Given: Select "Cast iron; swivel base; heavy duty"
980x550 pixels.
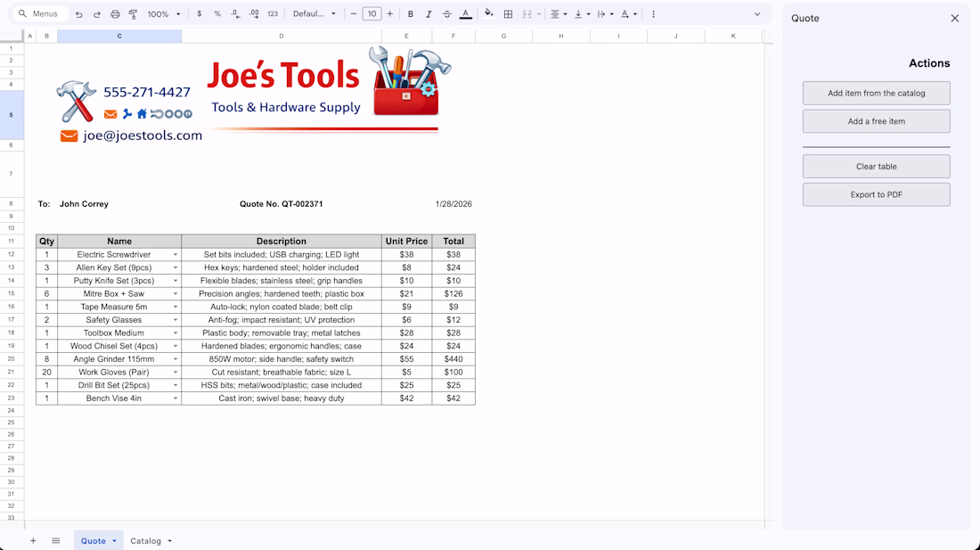Looking at the screenshot, I should point(282,398).
